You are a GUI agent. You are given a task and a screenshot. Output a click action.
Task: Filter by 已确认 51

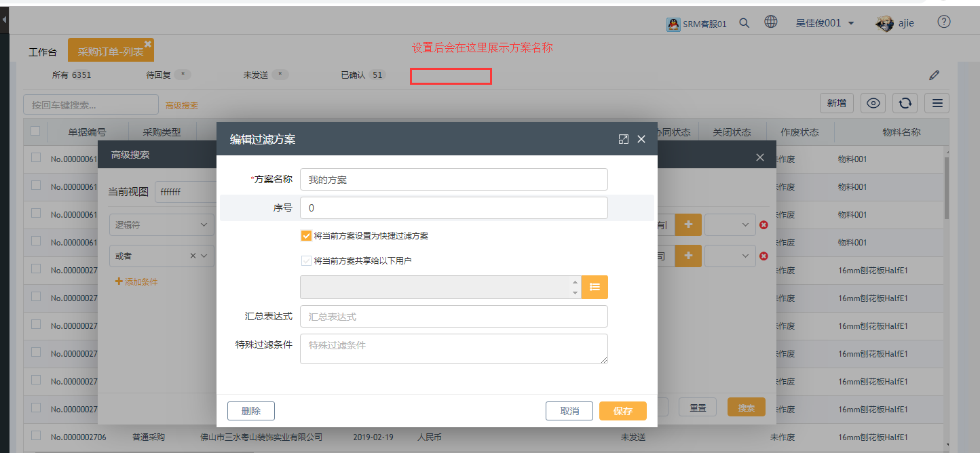click(363, 75)
